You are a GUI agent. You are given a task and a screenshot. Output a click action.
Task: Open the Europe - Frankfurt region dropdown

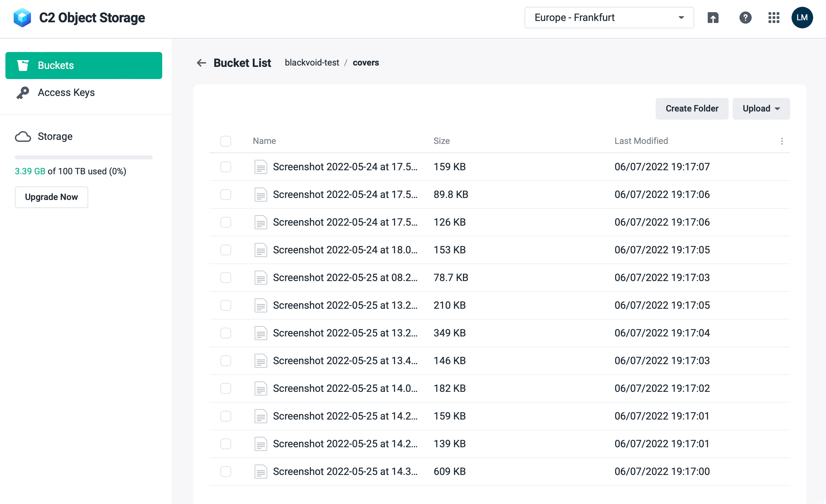tap(609, 18)
